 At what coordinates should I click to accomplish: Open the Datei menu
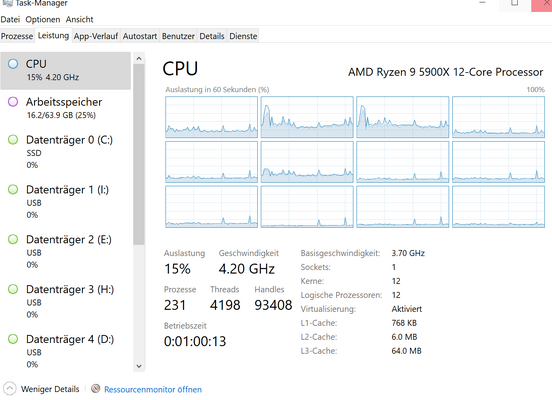(10, 19)
